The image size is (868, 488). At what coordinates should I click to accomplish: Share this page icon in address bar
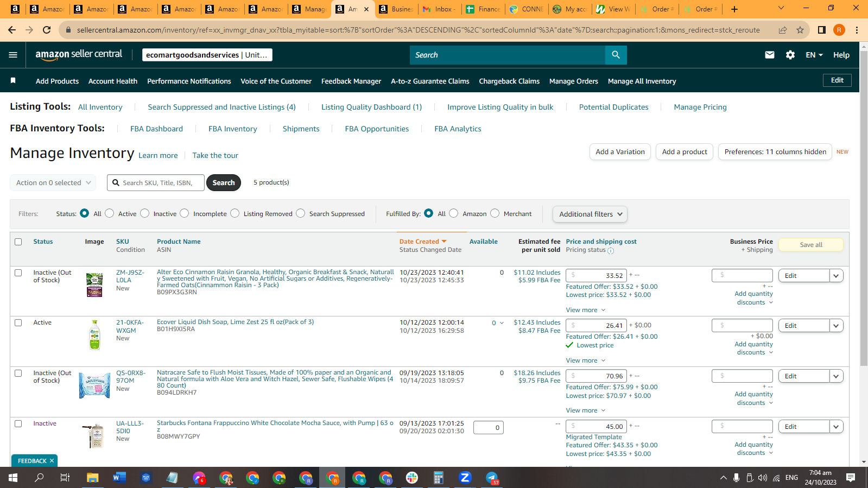point(783,30)
